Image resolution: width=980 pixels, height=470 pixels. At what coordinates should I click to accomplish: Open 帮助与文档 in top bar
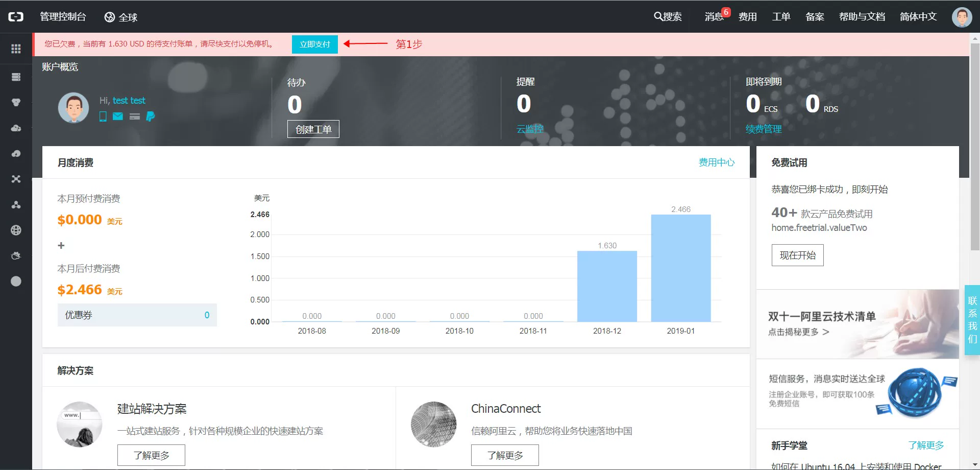pos(862,16)
